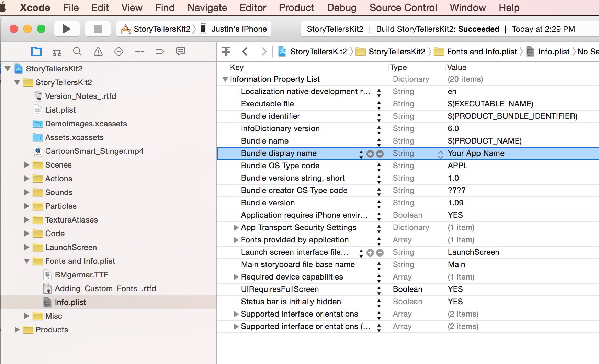Click the add button on Bundle display name row
The width and height of the screenshot is (599, 364).
pos(370,154)
